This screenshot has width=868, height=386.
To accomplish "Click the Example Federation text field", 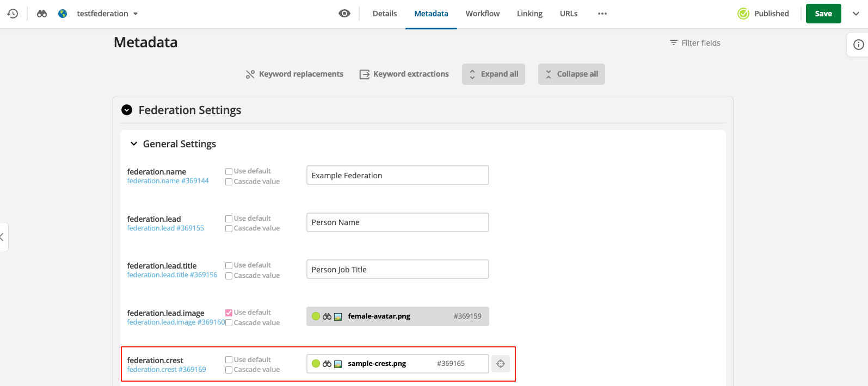I will [x=398, y=175].
